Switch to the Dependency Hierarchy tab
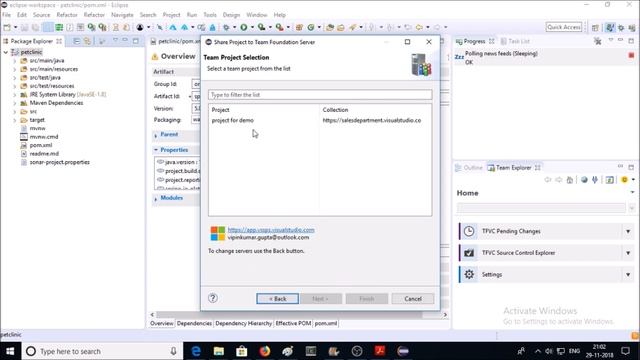Screen dimensions: 640x360 pyautogui.click(x=243, y=323)
